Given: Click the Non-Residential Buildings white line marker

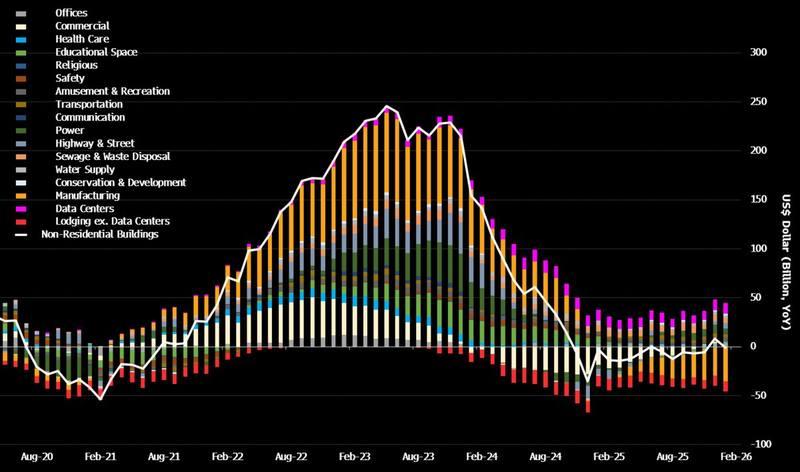Looking at the screenshot, I should (x=21, y=235).
